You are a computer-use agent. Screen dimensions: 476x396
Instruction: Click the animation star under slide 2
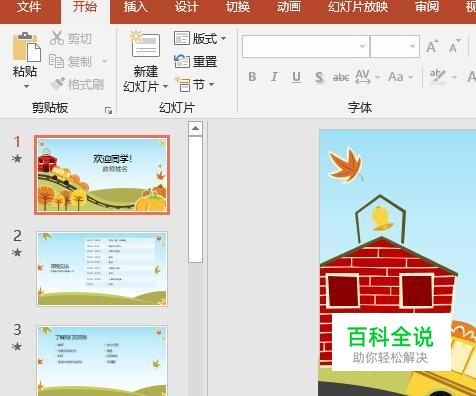(x=17, y=252)
